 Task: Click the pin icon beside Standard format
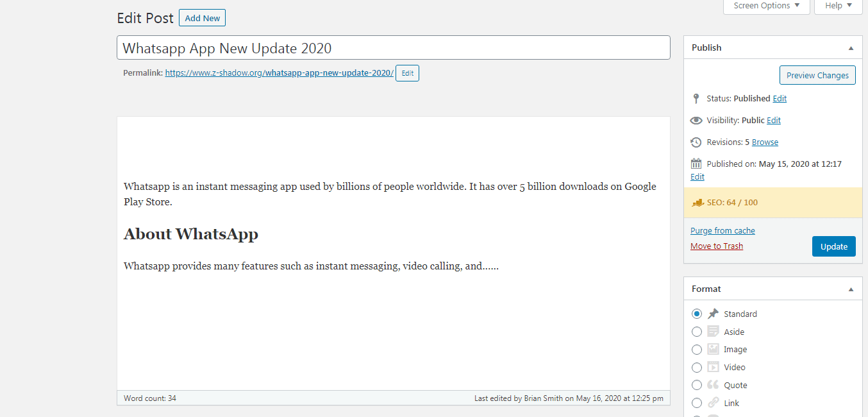click(713, 314)
